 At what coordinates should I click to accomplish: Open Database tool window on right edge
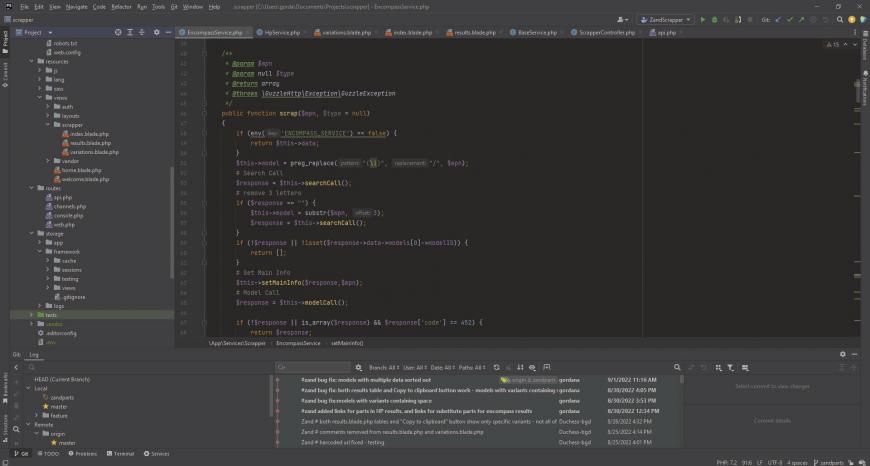864,47
